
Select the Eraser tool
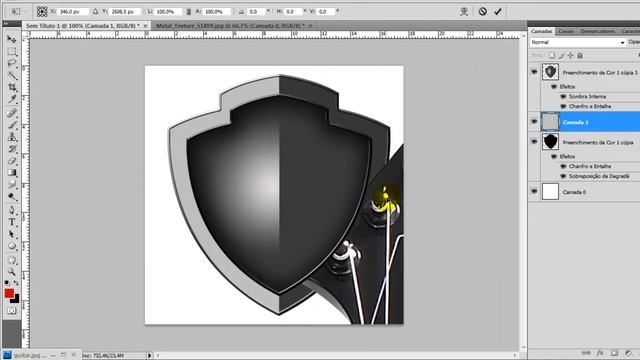click(x=12, y=161)
